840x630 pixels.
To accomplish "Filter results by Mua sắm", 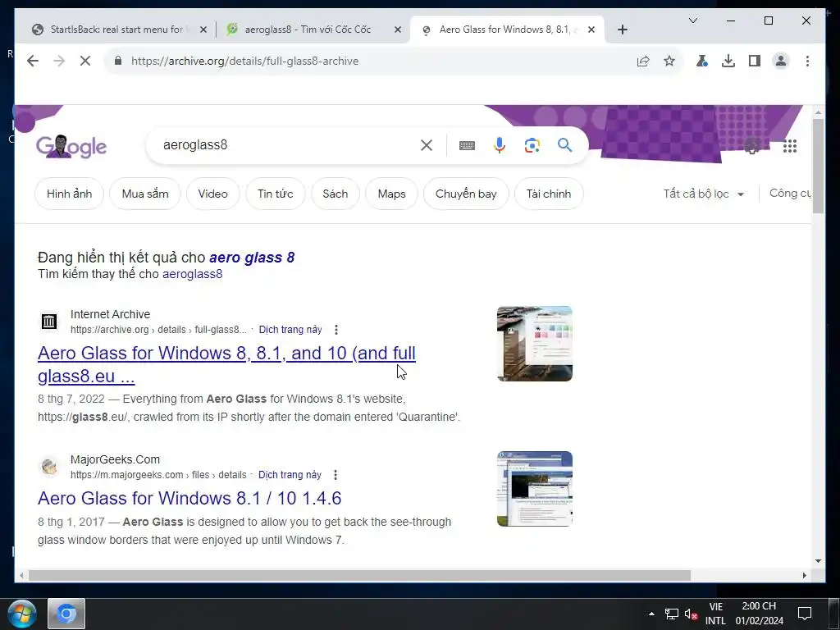I will point(145,194).
